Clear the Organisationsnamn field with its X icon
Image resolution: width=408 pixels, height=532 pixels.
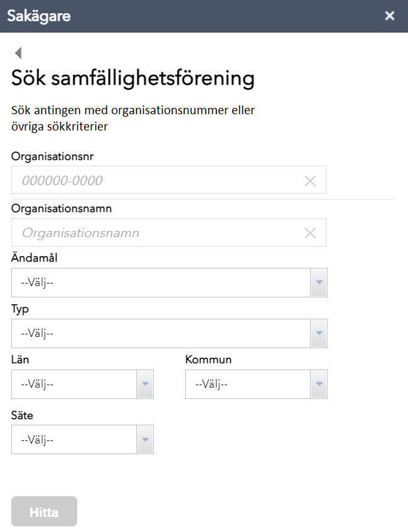[310, 233]
